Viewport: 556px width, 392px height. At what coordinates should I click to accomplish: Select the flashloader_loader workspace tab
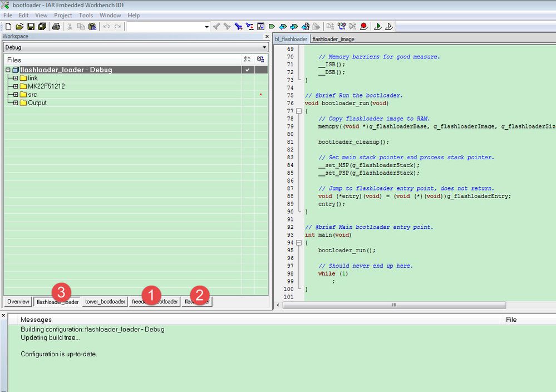click(x=58, y=302)
